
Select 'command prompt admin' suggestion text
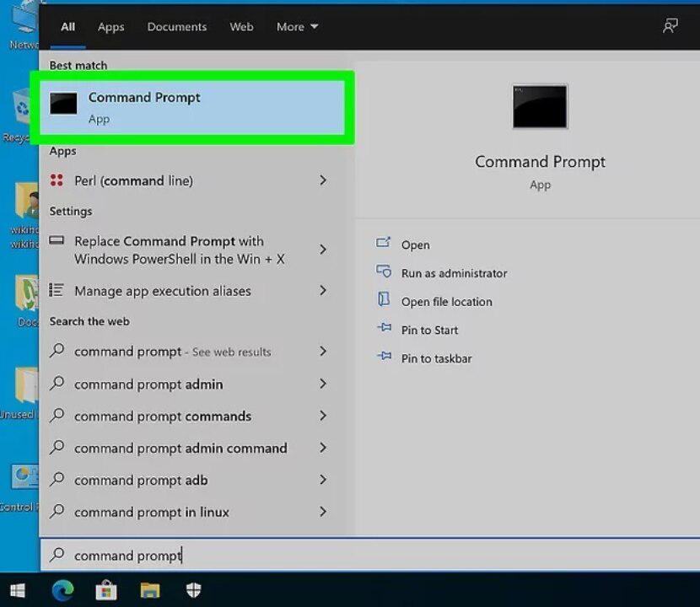(148, 384)
